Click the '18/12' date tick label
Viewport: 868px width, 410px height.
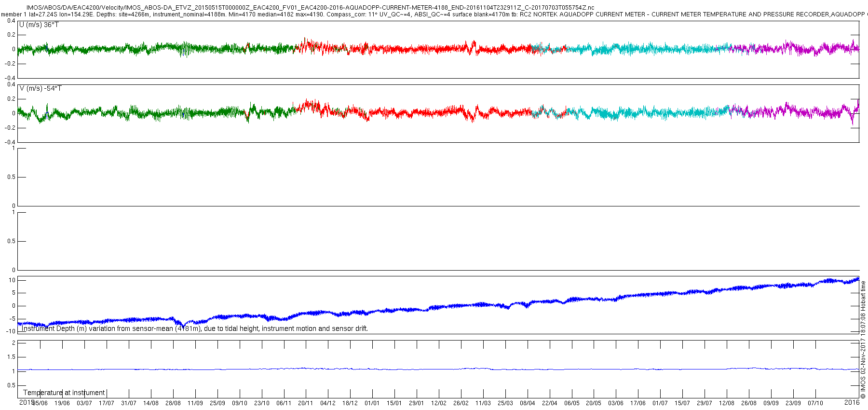[350, 403]
